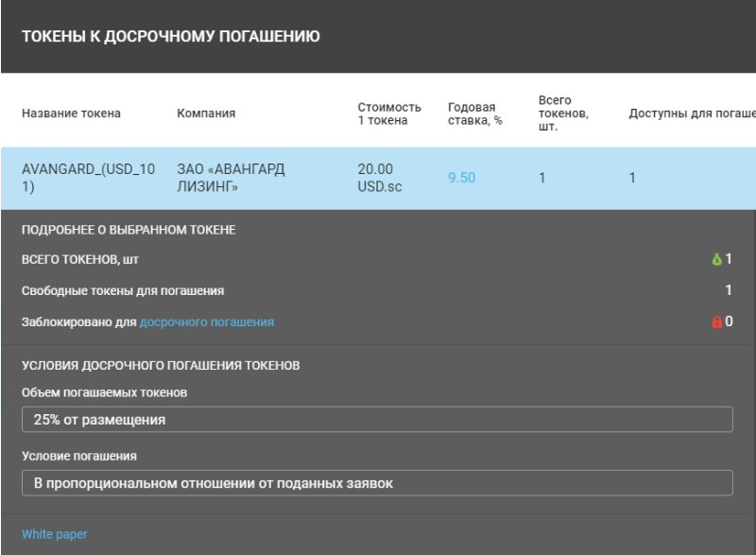Open the досрочного погашения link
The height and width of the screenshot is (555, 756).
207,322
